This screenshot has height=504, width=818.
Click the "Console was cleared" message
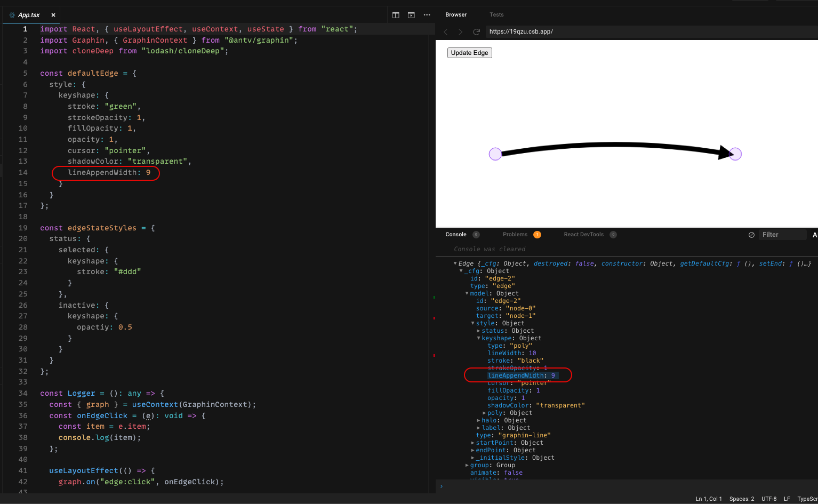point(490,249)
